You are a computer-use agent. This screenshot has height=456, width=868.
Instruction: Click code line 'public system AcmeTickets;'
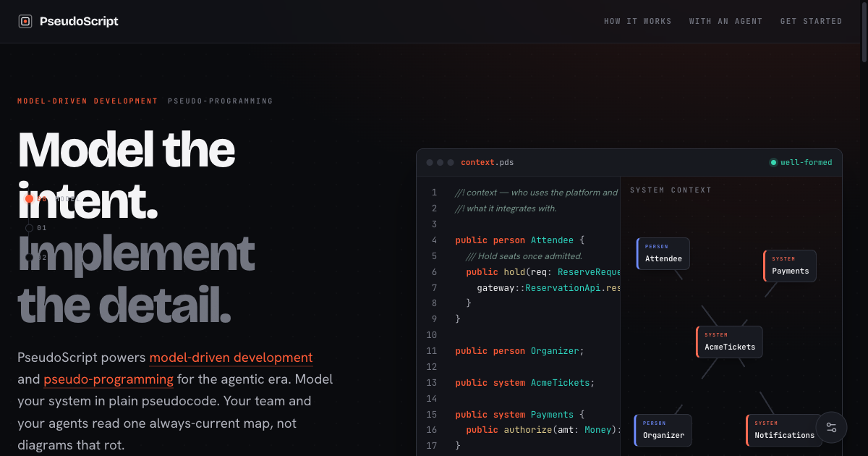(524, 383)
